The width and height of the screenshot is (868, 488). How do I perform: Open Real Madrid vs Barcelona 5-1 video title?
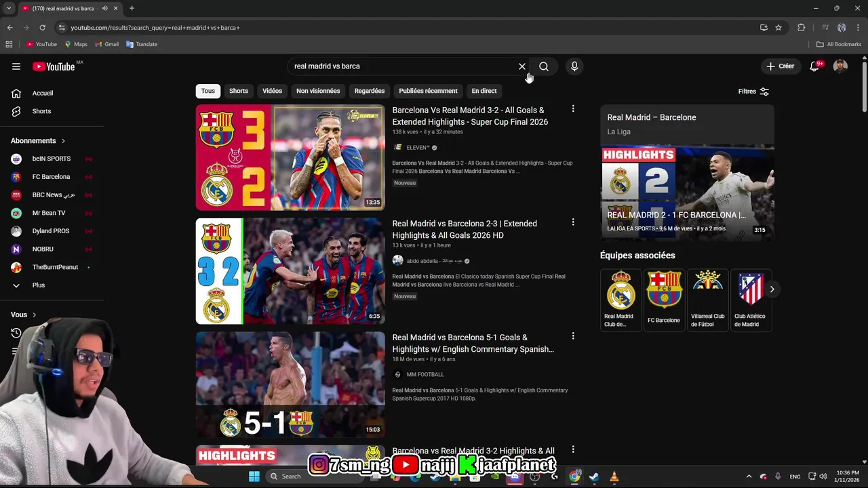473,343
